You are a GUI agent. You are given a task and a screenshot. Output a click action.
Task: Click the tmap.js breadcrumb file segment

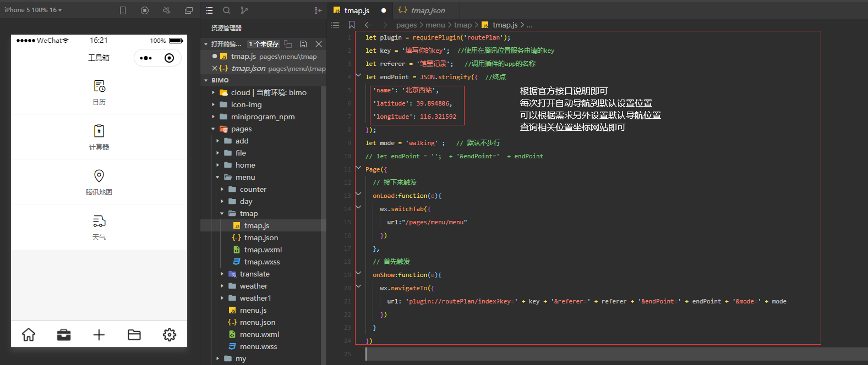(x=500, y=25)
